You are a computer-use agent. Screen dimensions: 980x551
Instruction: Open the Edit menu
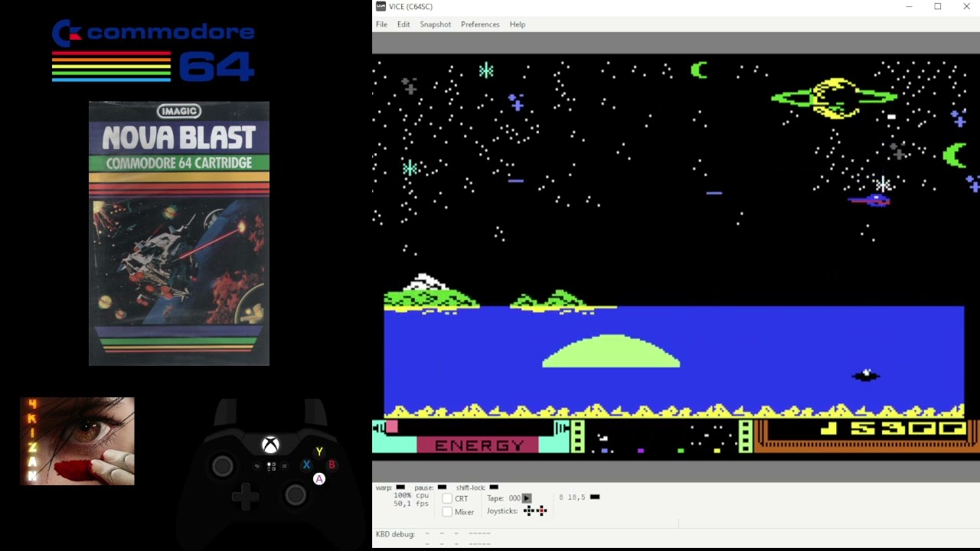[x=403, y=24]
